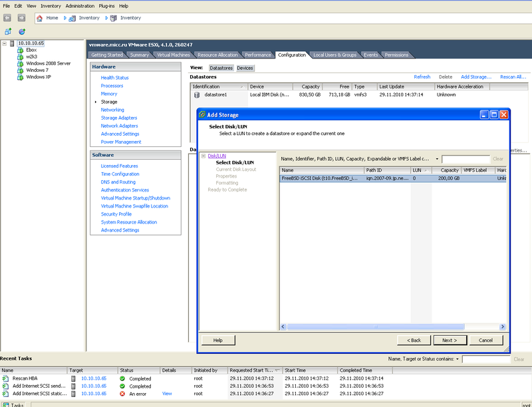The image size is (532, 407).
Task: Focus the Add Storage filter text field
Action: [x=466, y=159]
